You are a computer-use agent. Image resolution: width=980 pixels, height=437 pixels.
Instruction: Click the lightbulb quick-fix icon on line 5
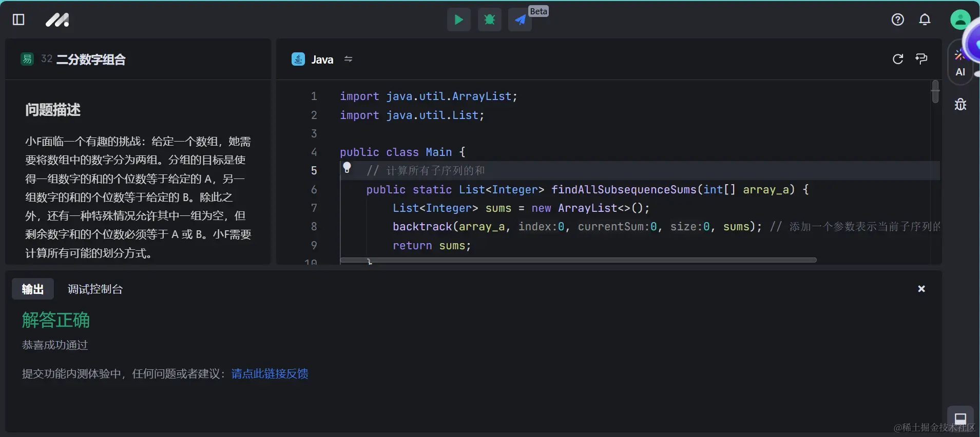[347, 167]
